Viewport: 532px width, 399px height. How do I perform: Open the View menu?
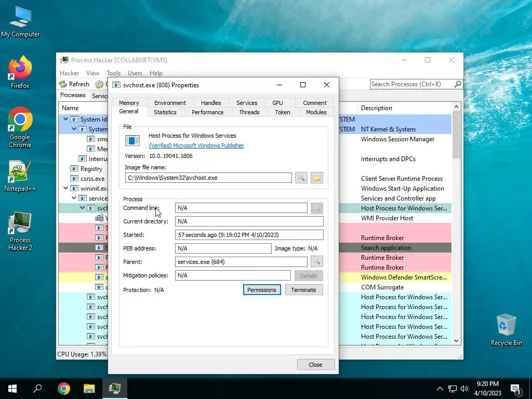[92, 73]
